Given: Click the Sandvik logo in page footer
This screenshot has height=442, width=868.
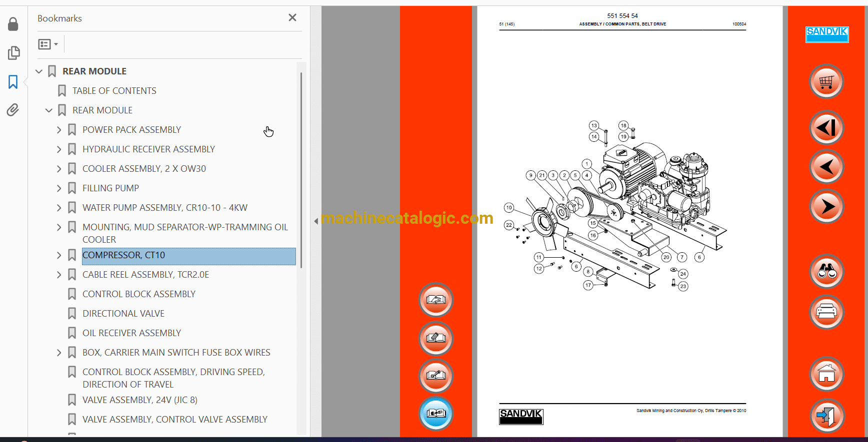Looking at the screenshot, I should [521, 417].
